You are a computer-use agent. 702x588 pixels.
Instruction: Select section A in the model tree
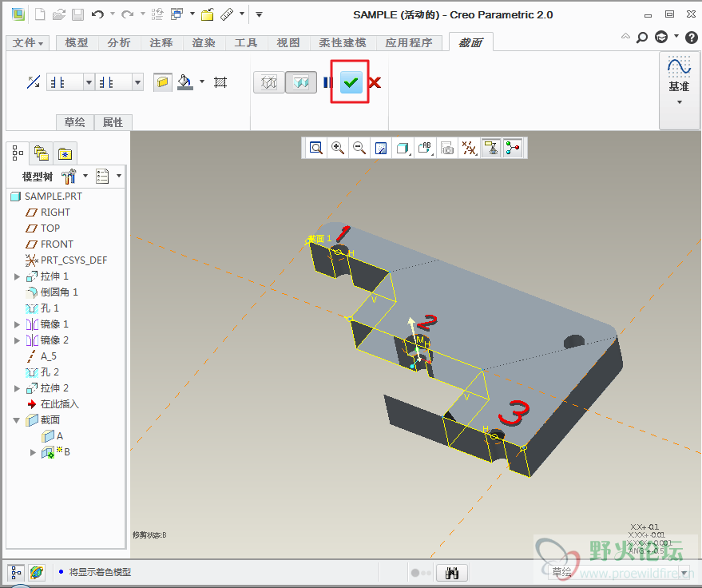[x=53, y=436]
